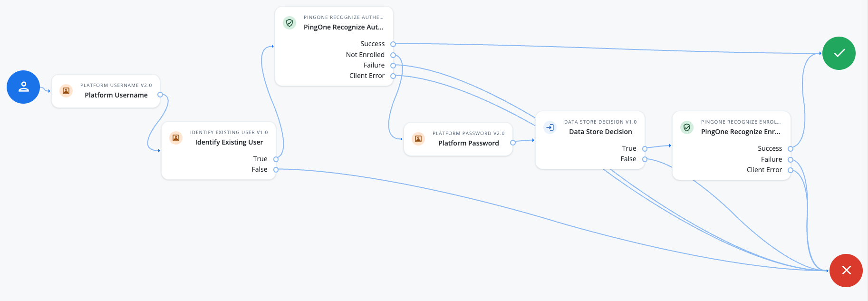
Task: Click the False label in Identify Existing User
Action: (x=260, y=169)
